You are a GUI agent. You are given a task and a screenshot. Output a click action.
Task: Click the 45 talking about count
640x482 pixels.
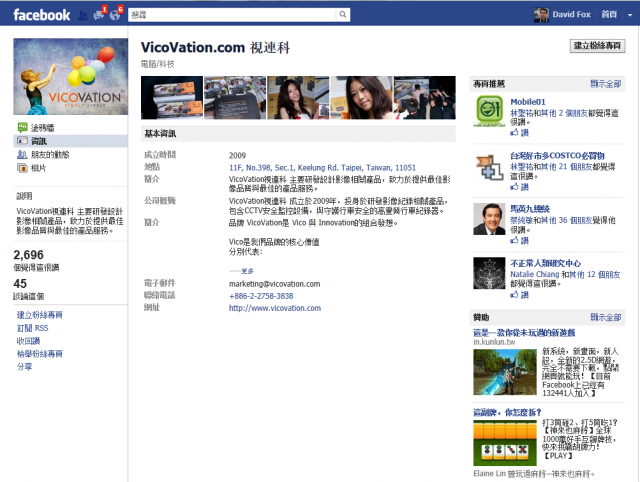click(x=20, y=284)
